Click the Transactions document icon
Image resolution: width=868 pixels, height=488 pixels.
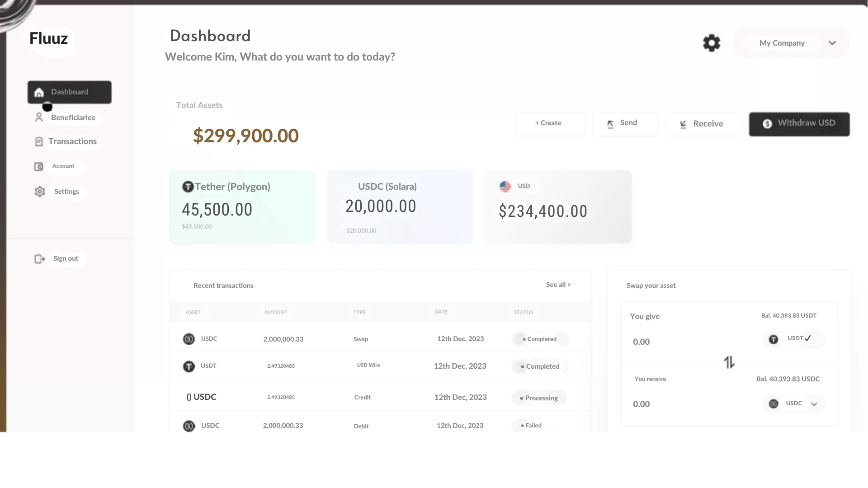(38, 141)
